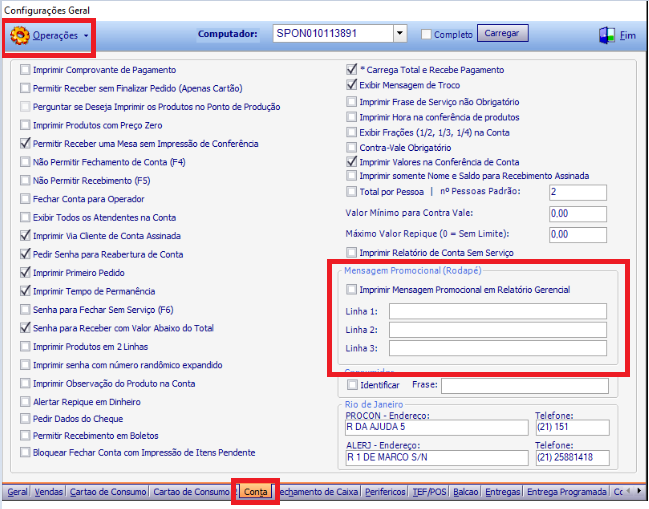Enable Bloquear Fechar Conta com Itens Pendente
The height and width of the screenshot is (509, 649).
point(25,452)
